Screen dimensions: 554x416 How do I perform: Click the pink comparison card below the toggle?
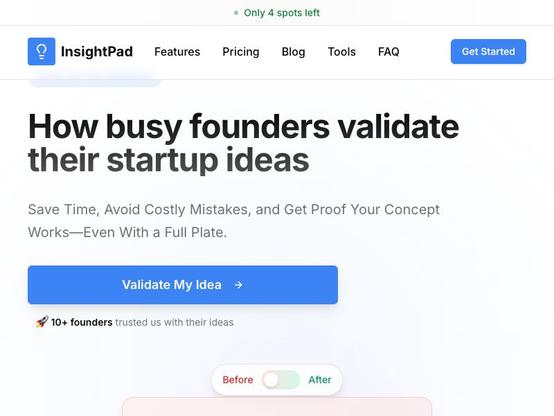tap(277, 407)
